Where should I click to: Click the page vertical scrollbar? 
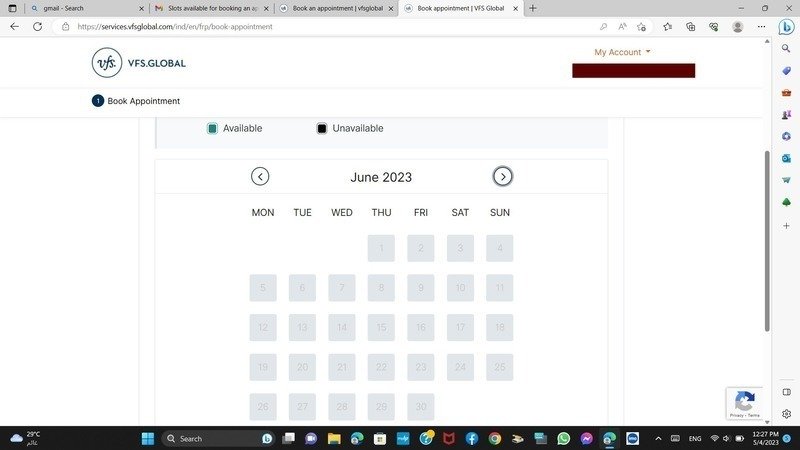pos(767,240)
